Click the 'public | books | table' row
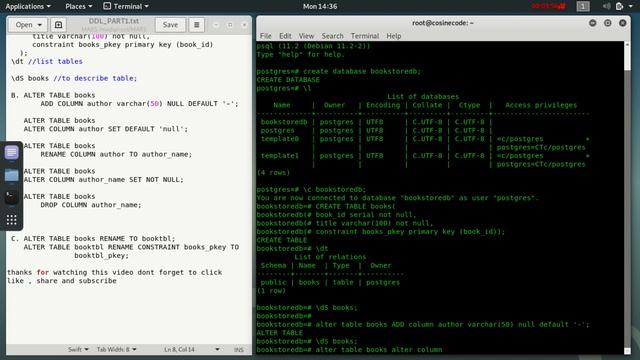The width and height of the screenshot is (640, 360). coord(330,282)
